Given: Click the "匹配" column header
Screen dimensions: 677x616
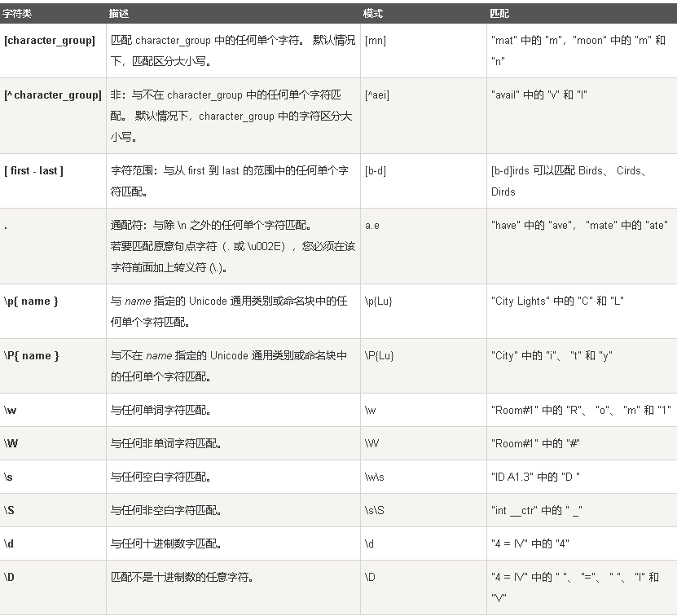Looking at the screenshot, I should pyautogui.click(x=500, y=15).
